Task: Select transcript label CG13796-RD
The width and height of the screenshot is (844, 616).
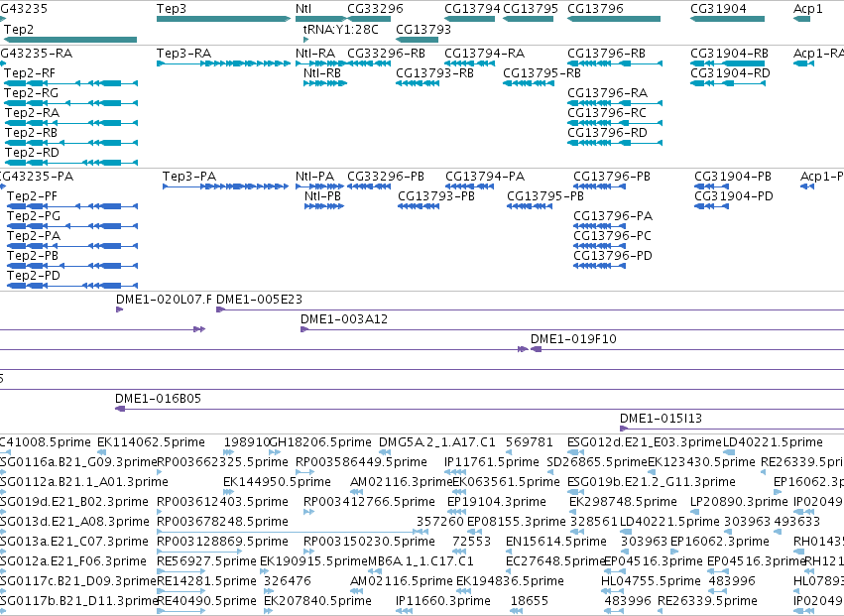Action: pyautogui.click(x=607, y=133)
